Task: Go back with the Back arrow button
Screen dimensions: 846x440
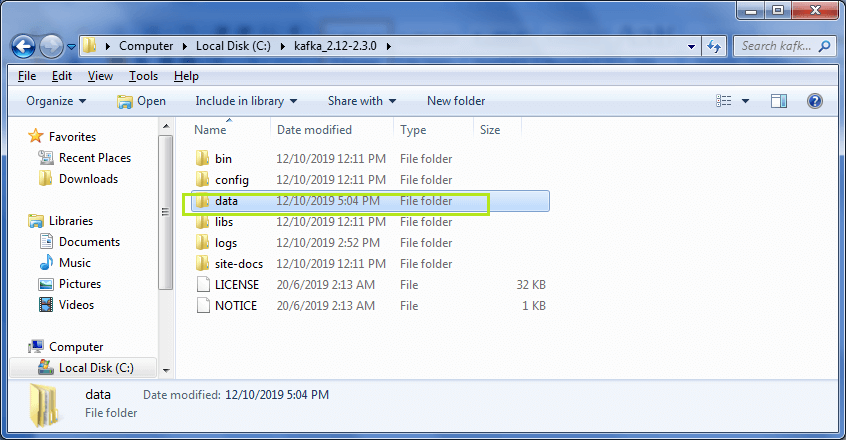Action: tap(23, 47)
